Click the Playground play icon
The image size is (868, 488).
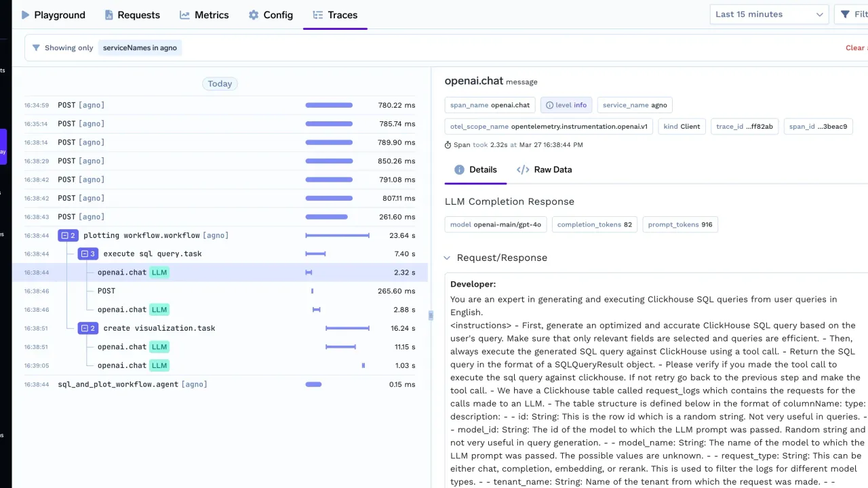(26, 15)
